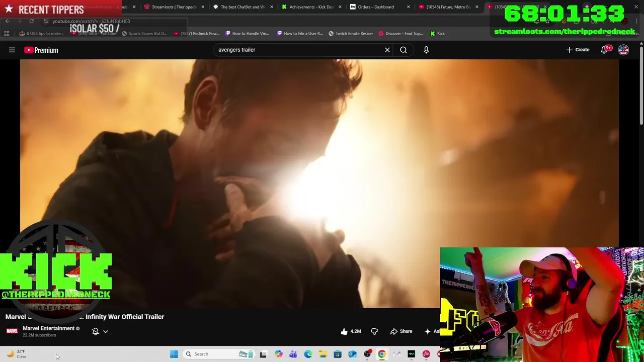Open the Create video button

coord(578,50)
